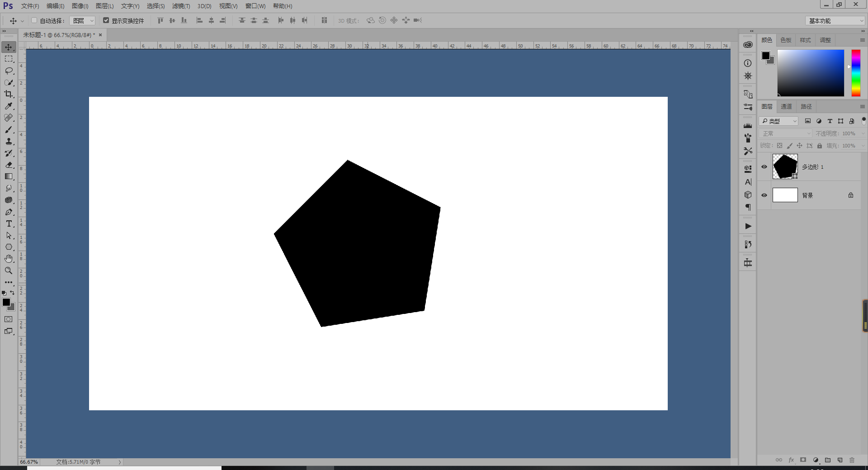Align horizontal centers button
Viewport: 868px width, 470px height.
tap(211, 20)
